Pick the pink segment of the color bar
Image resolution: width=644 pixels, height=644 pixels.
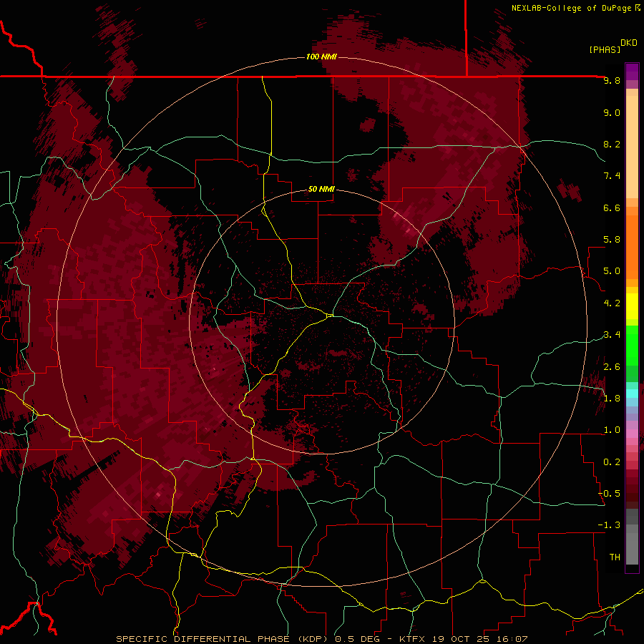click(632, 434)
